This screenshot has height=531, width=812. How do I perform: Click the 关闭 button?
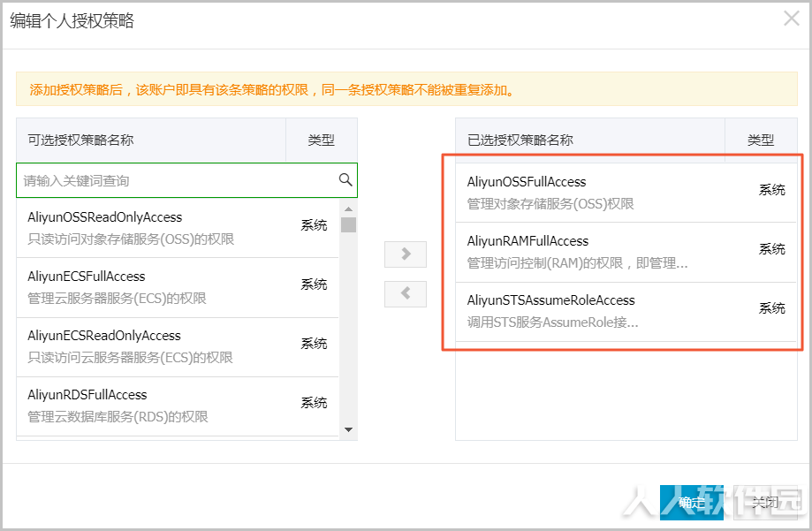pos(765,502)
